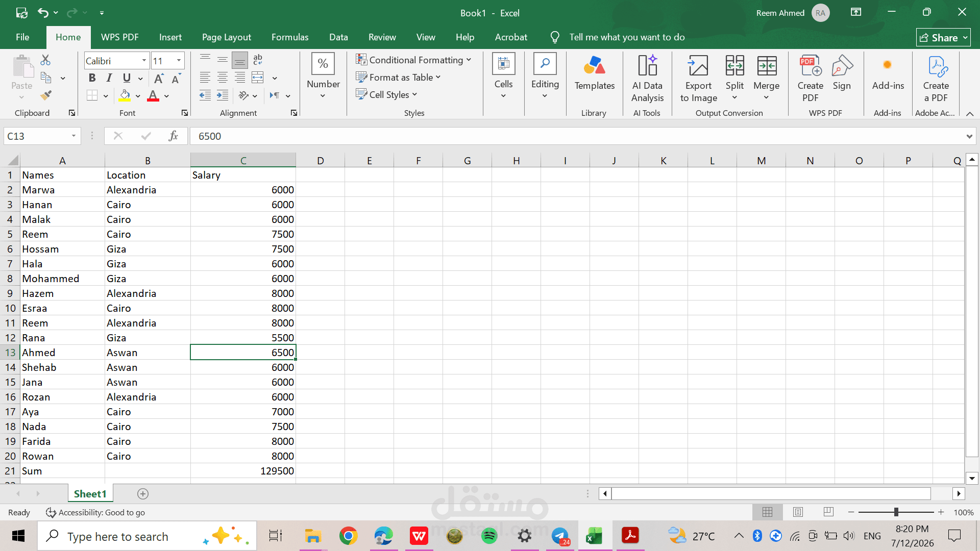
Task: Click the Share button
Action: pyautogui.click(x=943, y=38)
